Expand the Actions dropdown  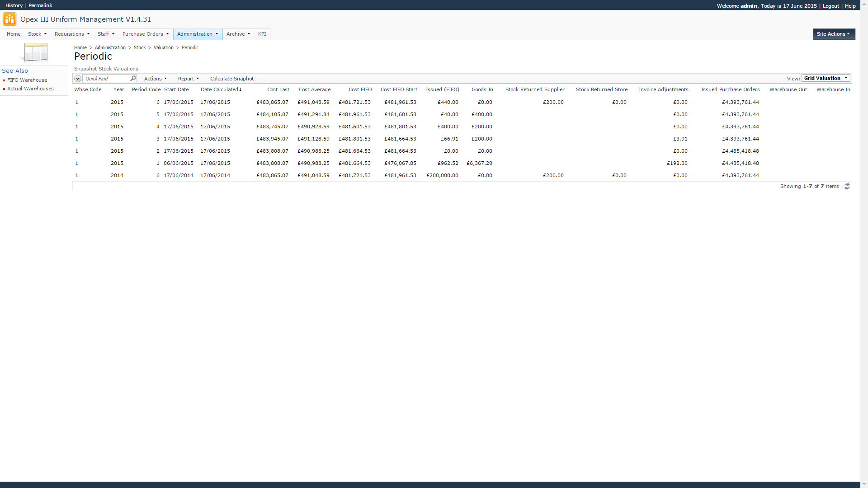point(155,79)
